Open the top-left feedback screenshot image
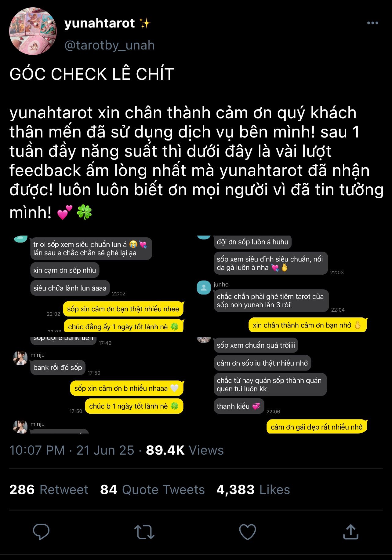 (x=98, y=284)
